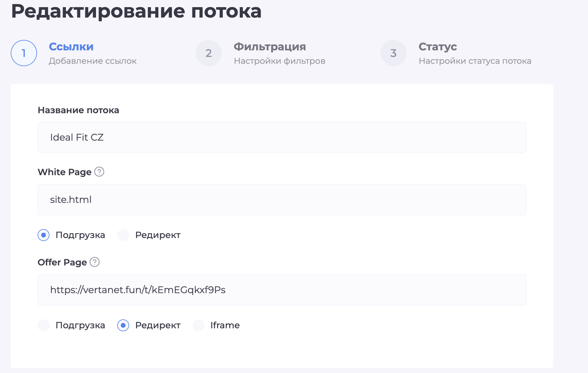Click the step 1 circle indicator
This screenshot has height=373, width=588.
(x=24, y=53)
